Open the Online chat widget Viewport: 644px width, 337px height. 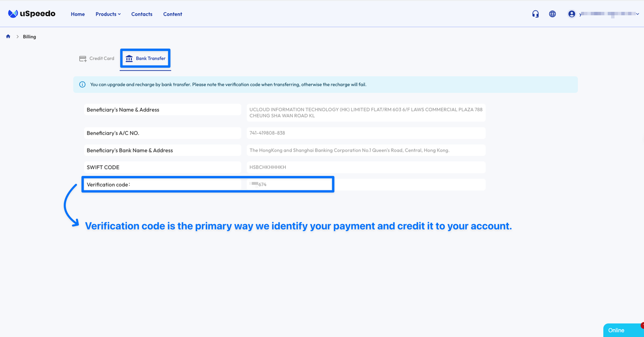click(616, 330)
